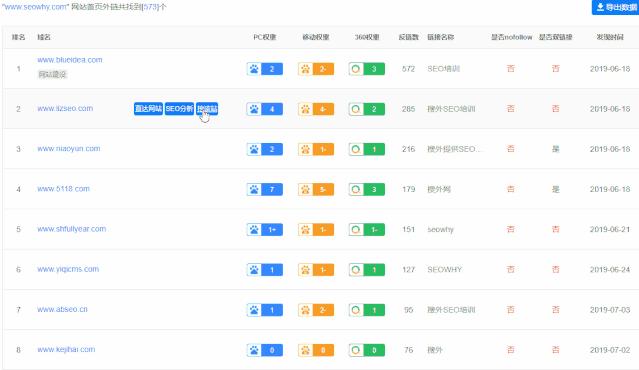Click the 直达网站 button in rank 2 row
Viewport: 639px width, 370px height.
click(x=148, y=109)
